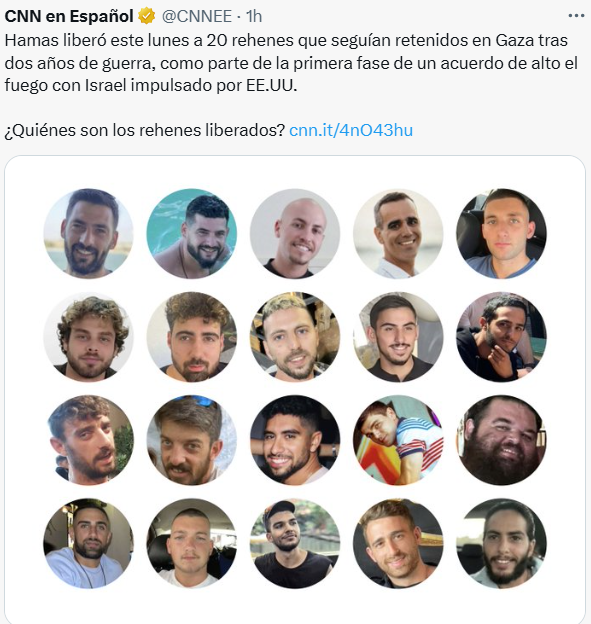Open photo of man resting hand on chin

pos(501,337)
